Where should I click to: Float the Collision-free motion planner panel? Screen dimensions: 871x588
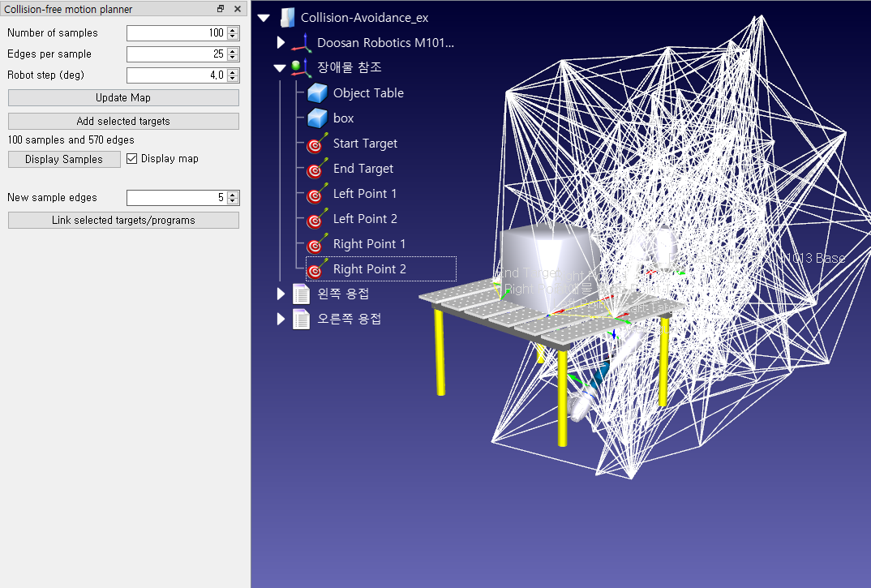pyautogui.click(x=221, y=9)
